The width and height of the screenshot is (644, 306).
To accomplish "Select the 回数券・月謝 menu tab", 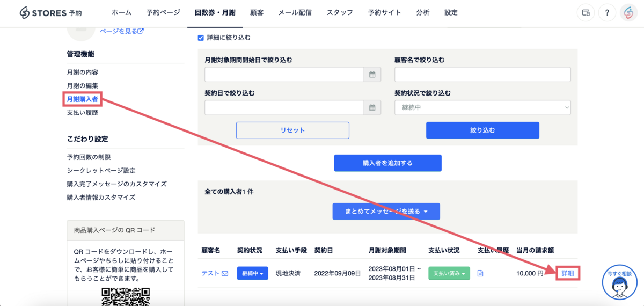I will coord(215,13).
